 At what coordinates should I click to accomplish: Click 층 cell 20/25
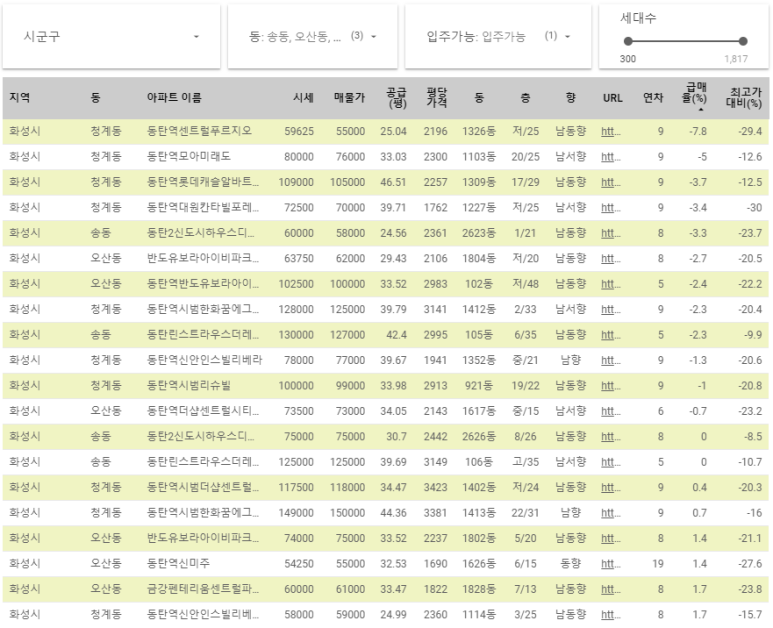(x=526, y=157)
